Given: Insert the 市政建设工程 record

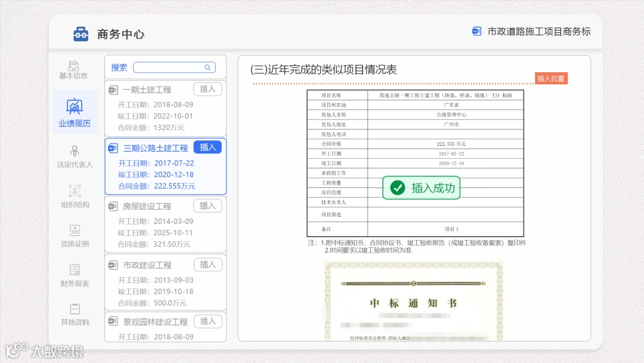Looking at the screenshot, I should point(208,264).
